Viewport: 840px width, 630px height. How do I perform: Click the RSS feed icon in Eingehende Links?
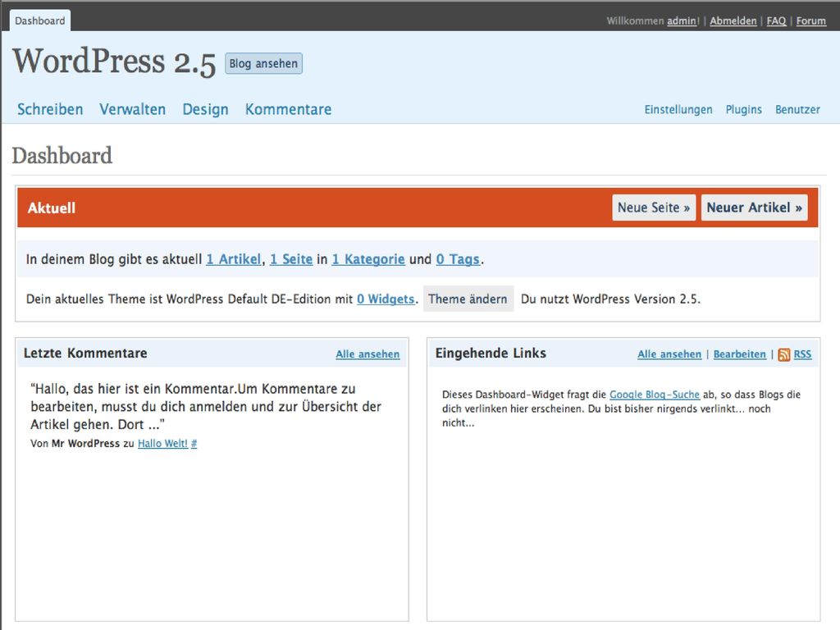click(x=783, y=354)
